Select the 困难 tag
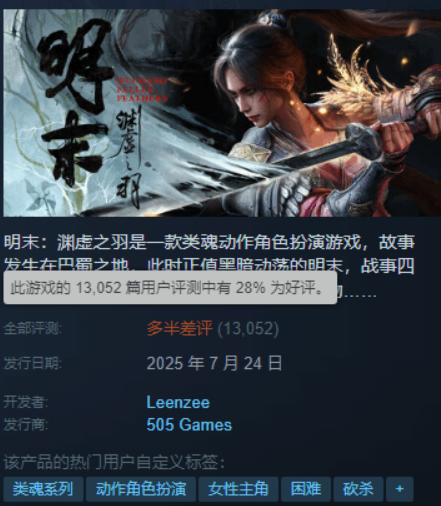The image size is (441, 506). coord(306,489)
